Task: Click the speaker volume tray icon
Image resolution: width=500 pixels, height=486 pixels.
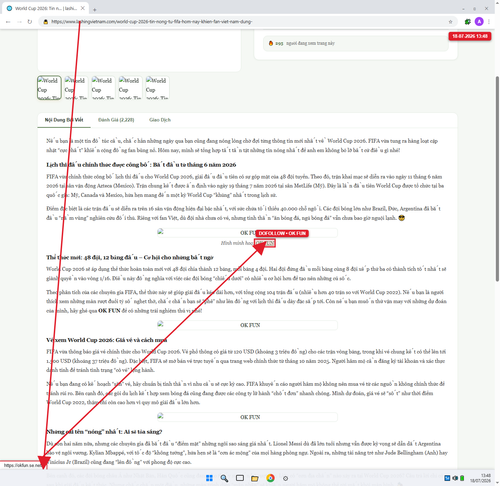Action: (x=455, y=478)
